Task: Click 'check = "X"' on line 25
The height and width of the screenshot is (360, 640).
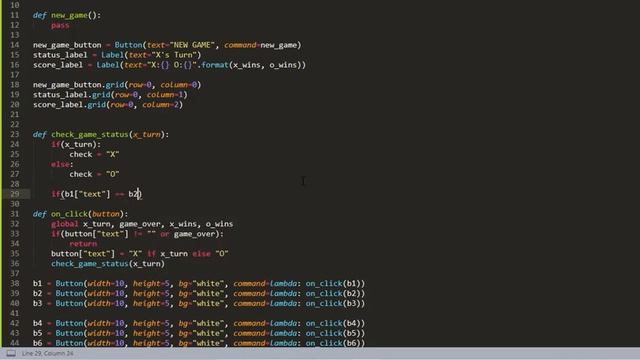Action: [x=94, y=154]
